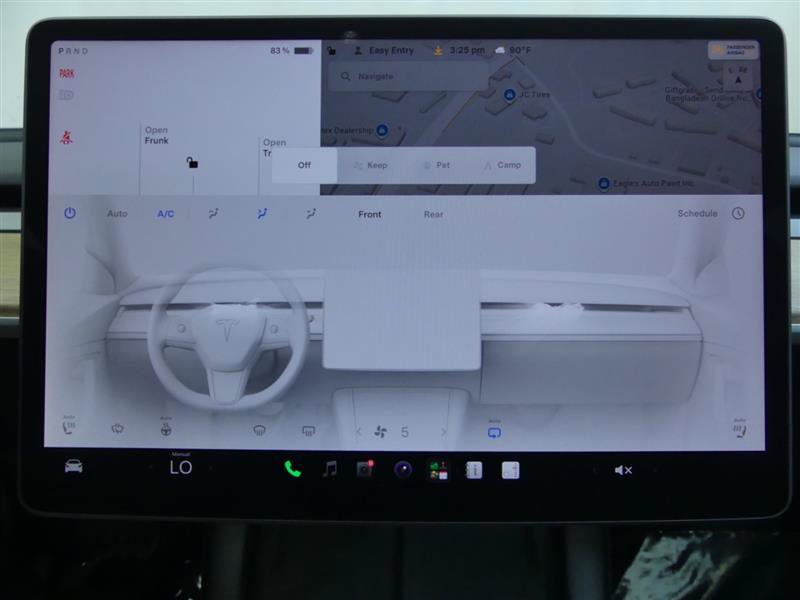Tap the 3:25 pm clock
800x600 pixels.
(467, 50)
